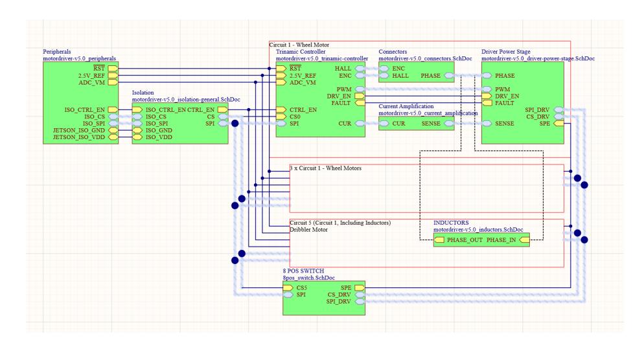Select the SENSE port on Current Amplification

[x=449, y=124]
